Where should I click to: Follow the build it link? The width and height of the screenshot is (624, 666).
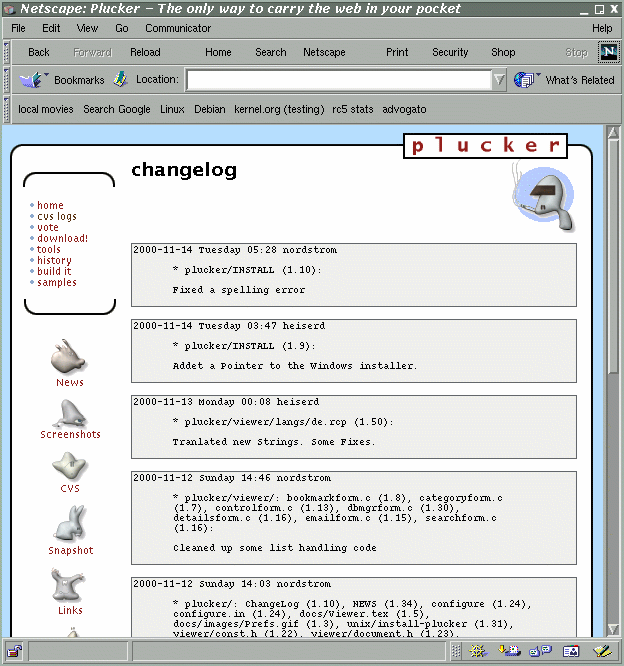click(54, 271)
